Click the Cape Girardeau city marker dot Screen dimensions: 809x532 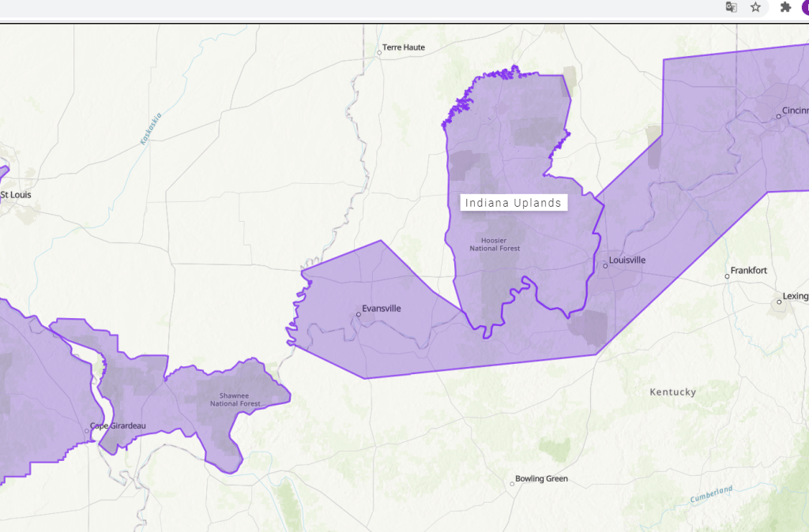point(87,431)
